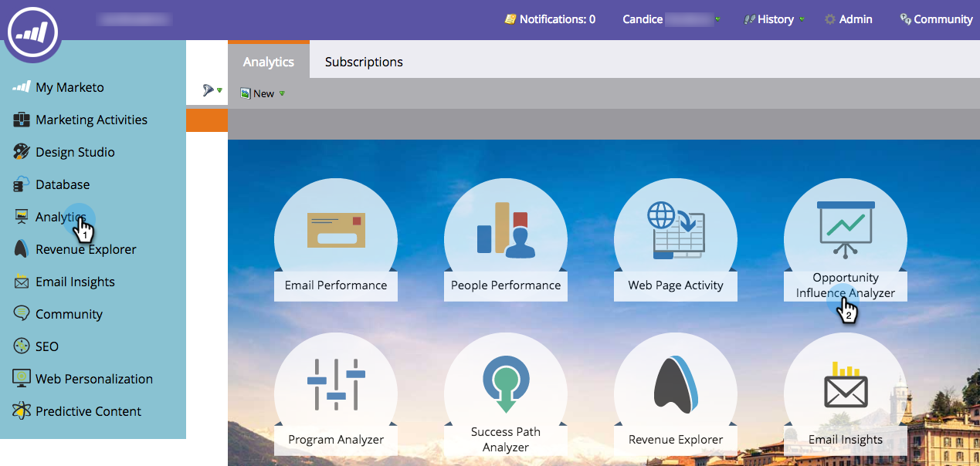The image size is (980, 466).
Task: Click the SEO target icon
Action: tap(22, 346)
